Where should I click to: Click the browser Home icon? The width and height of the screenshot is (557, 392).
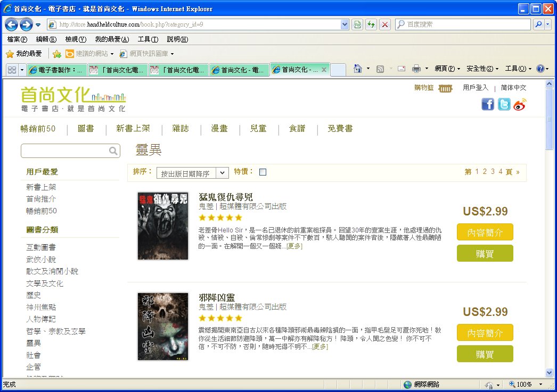(x=358, y=69)
